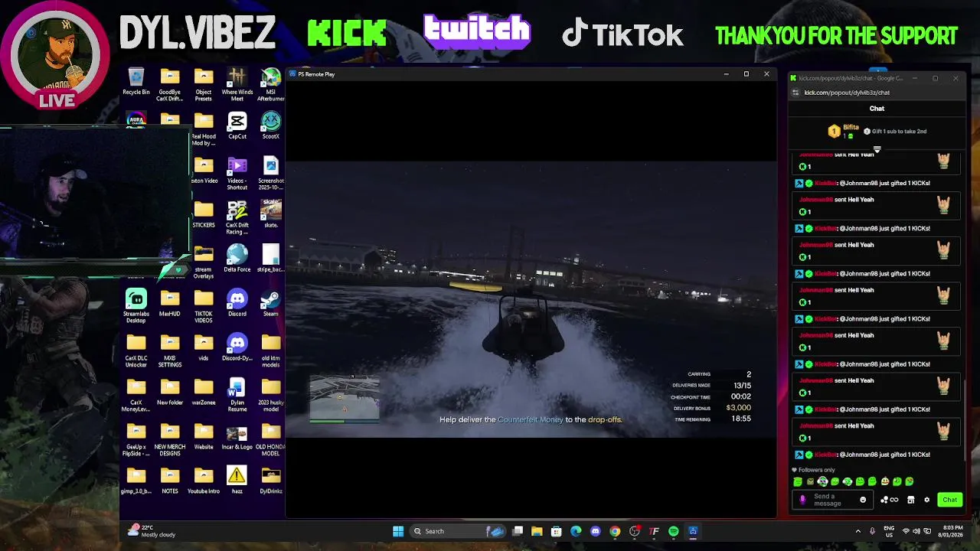Click the Followers only chat notice
The height and width of the screenshot is (551, 980).
pos(814,470)
